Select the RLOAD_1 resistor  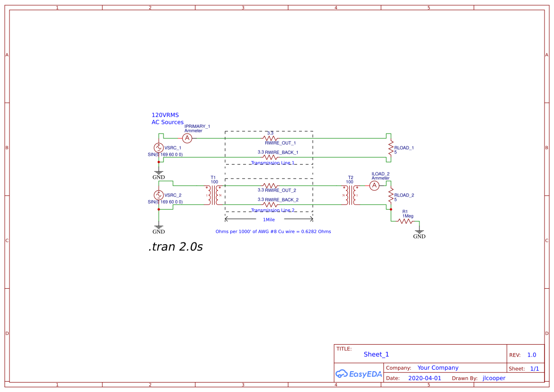(x=390, y=147)
